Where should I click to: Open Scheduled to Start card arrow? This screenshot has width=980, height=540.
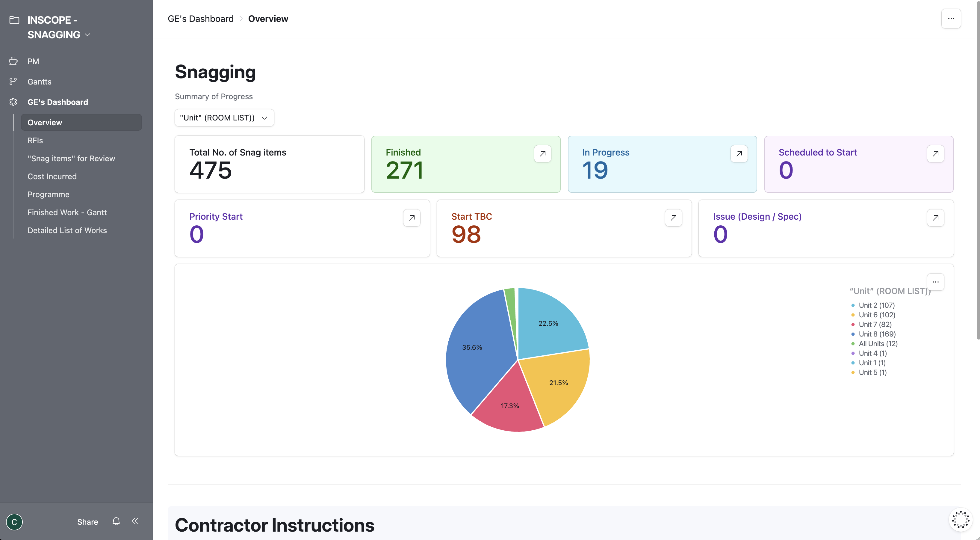point(935,154)
